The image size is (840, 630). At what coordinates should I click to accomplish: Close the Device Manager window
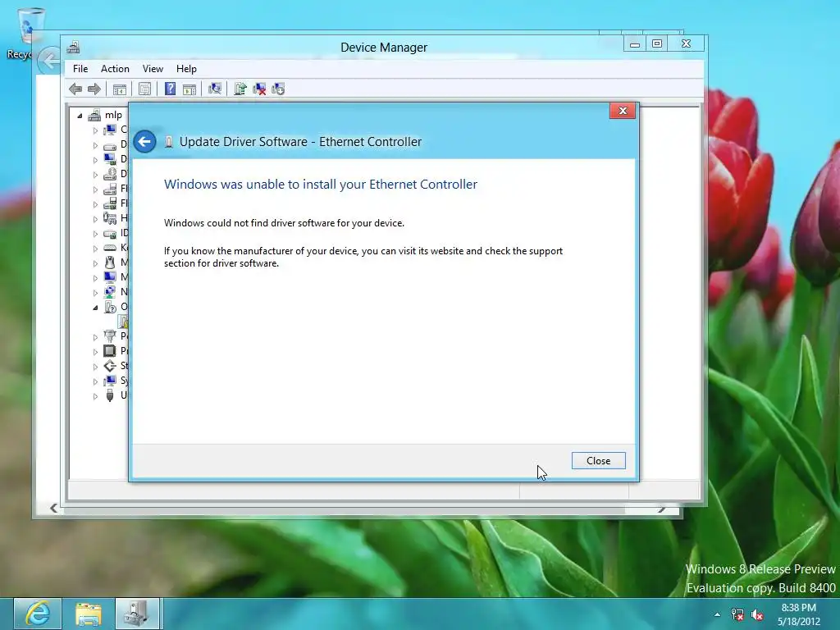[x=687, y=44]
